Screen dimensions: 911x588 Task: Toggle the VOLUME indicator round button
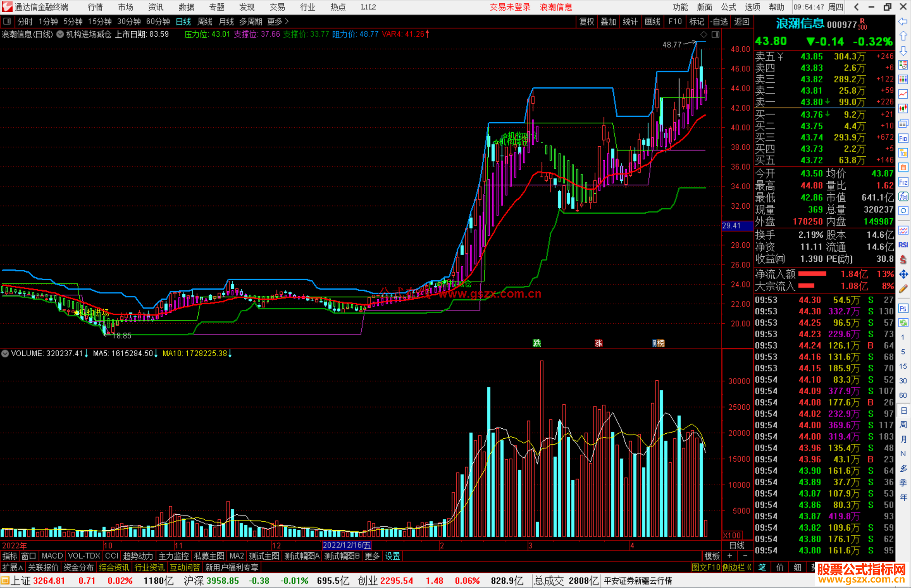coord(5,353)
